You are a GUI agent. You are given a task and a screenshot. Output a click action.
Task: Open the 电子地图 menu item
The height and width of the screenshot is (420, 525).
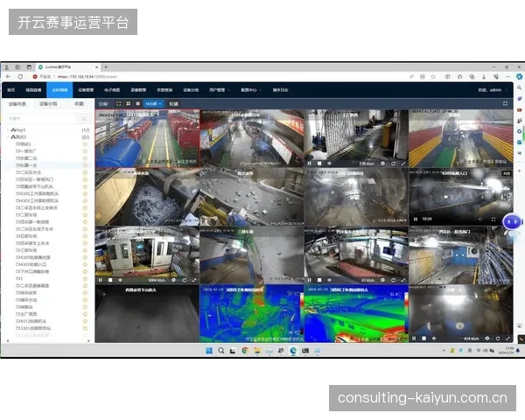tap(112, 90)
